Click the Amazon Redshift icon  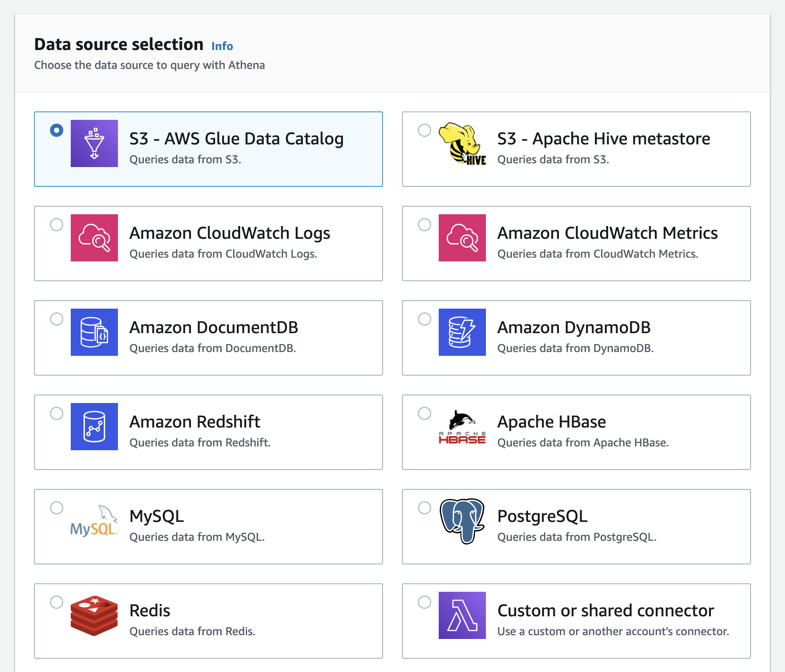point(94,427)
